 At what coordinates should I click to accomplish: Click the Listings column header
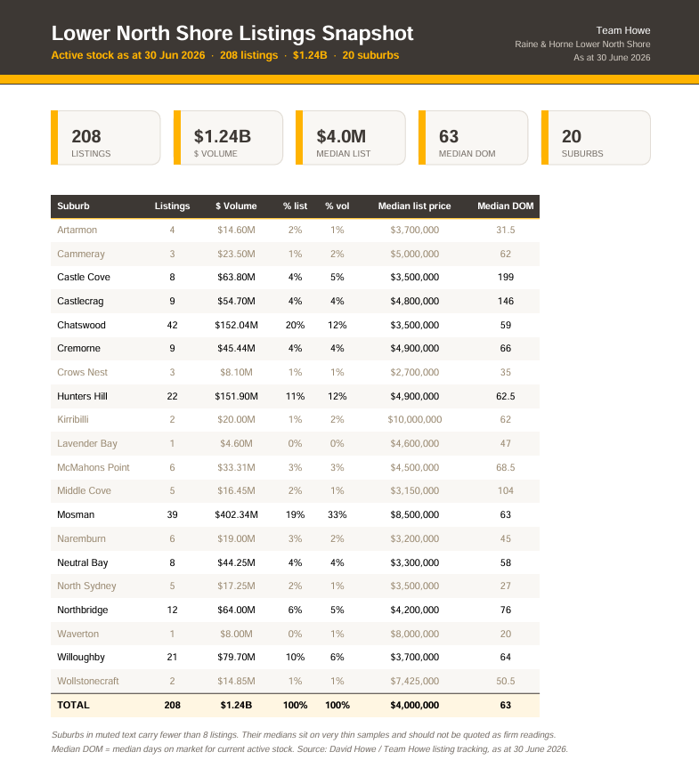coord(172,206)
